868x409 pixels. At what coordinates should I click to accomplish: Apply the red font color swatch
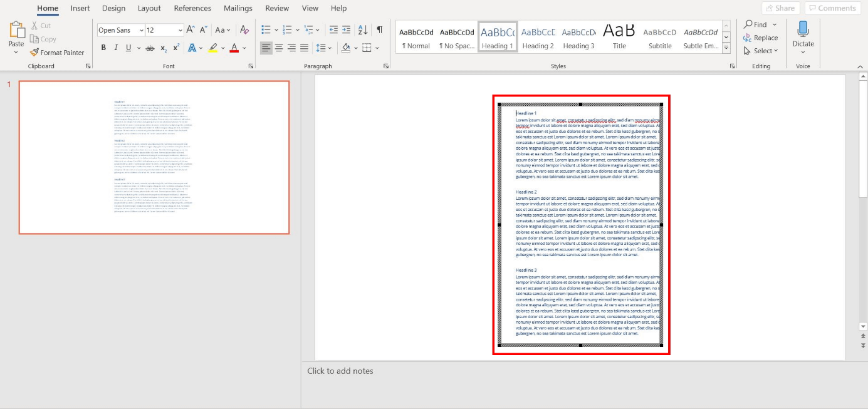tap(234, 48)
